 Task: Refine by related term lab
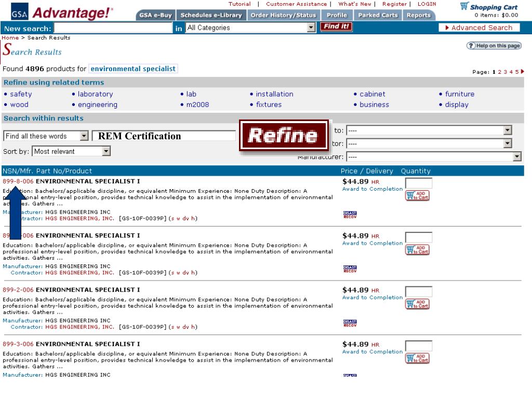click(x=191, y=94)
